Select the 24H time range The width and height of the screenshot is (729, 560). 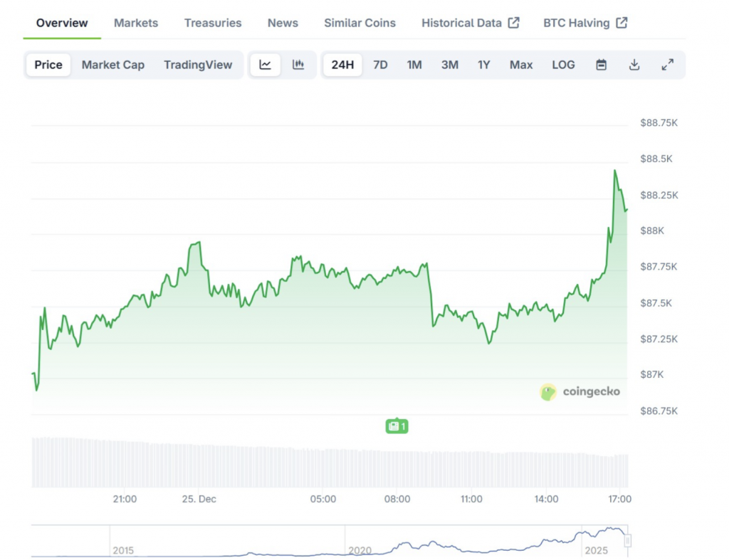coord(342,65)
